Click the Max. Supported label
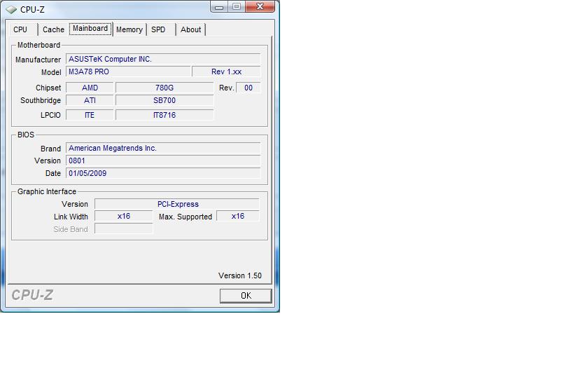This screenshot has height=368, width=588. pos(185,217)
